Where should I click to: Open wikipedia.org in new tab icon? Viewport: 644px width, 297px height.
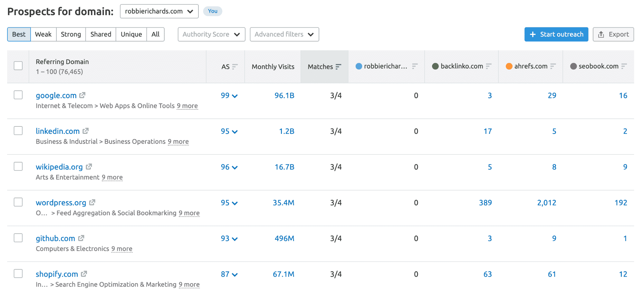(89, 167)
